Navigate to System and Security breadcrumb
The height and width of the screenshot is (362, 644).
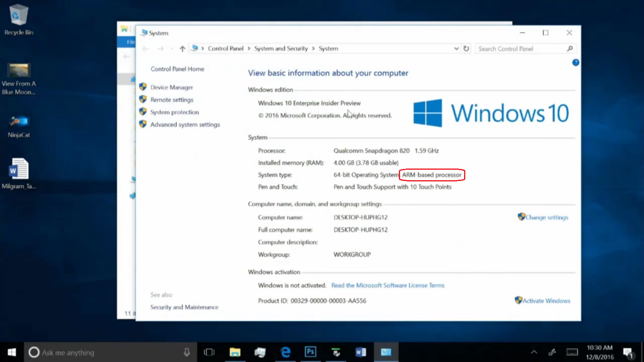[281, 48]
